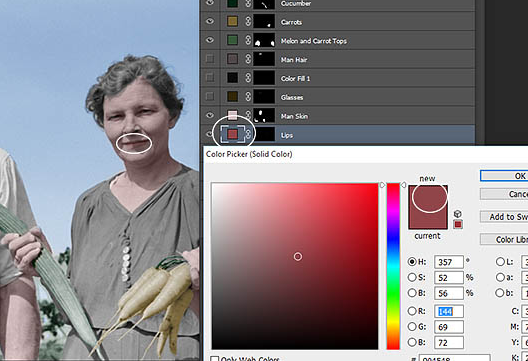The height and width of the screenshot is (361, 528).
Task: Select the Lab b radio button
Action: pyautogui.click(x=500, y=293)
